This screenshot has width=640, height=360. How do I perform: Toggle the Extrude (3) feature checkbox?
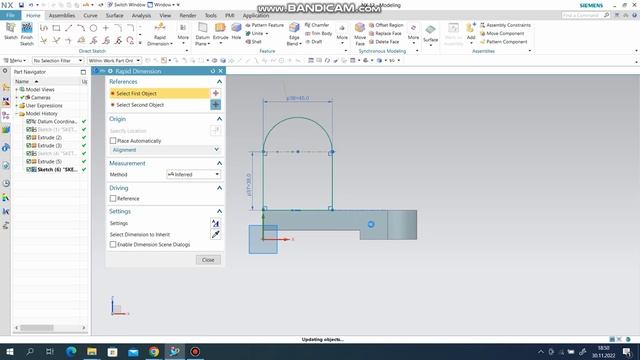29,145
